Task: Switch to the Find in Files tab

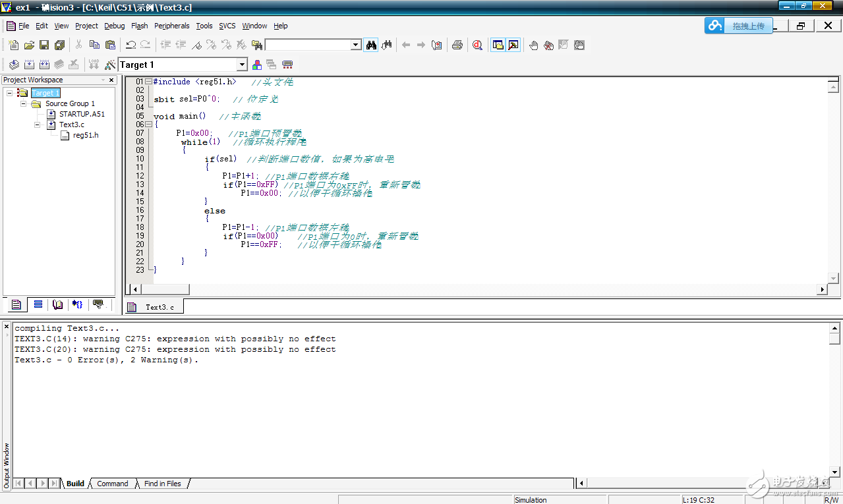Action: pyautogui.click(x=162, y=484)
